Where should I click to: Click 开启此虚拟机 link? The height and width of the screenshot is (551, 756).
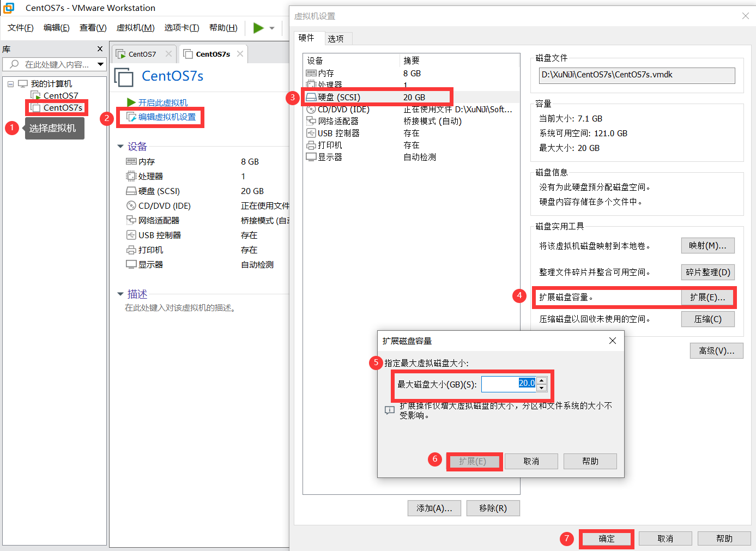click(x=162, y=102)
